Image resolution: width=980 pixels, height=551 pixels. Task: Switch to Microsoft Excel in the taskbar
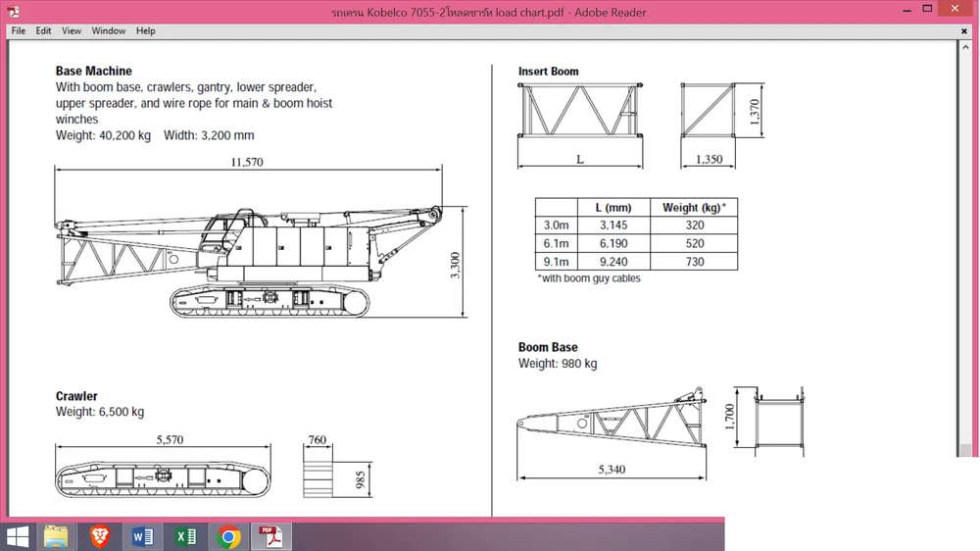tap(185, 536)
